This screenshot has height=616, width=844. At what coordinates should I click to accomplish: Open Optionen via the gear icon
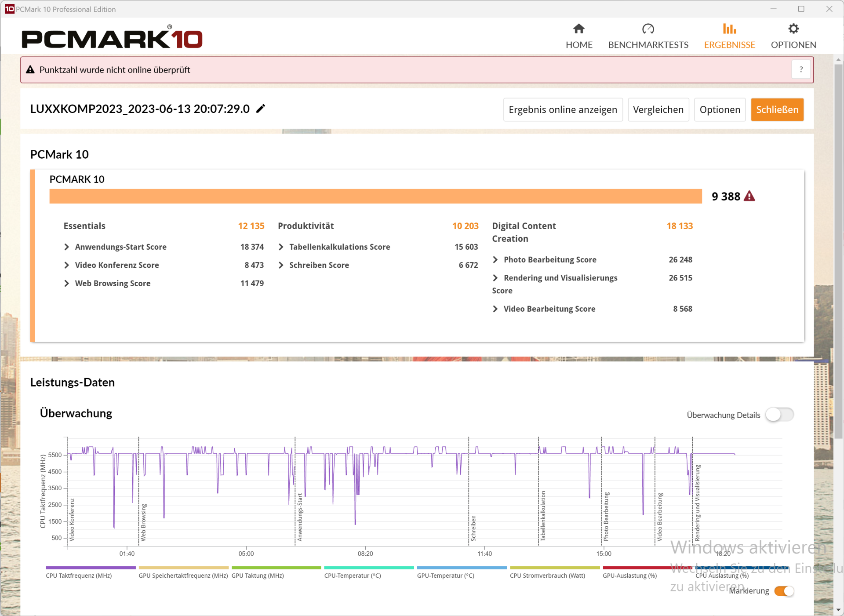(x=793, y=29)
